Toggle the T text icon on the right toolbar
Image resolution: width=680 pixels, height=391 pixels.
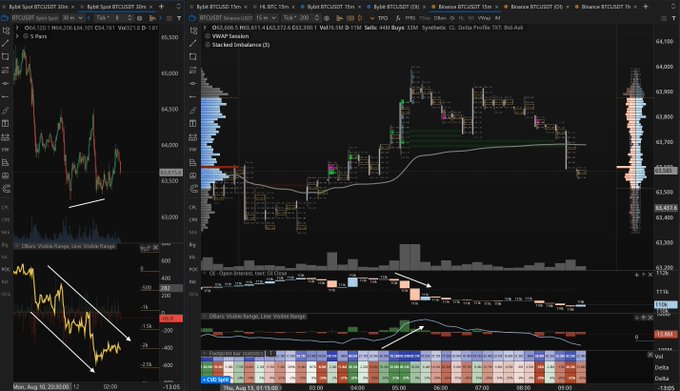pyautogui.click(x=674, y=18)
